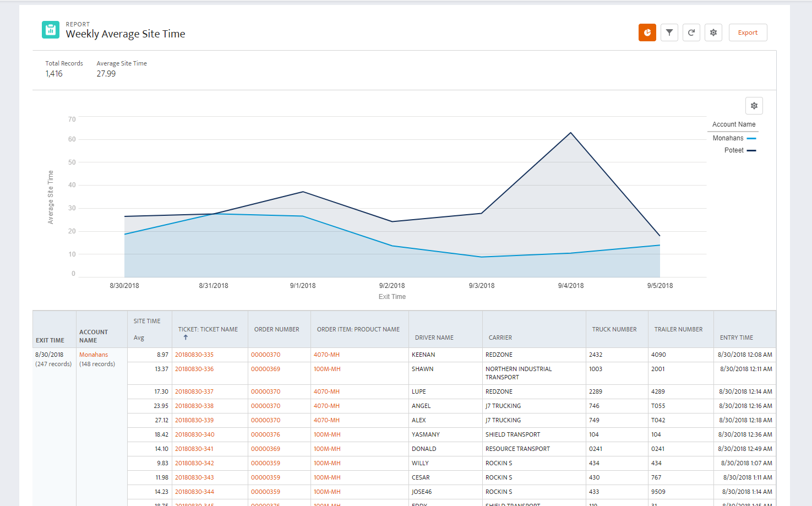The width and height of the screenshot is (812, 506).
Task: Click Monahans legend color line
Action: coord(751,138)
